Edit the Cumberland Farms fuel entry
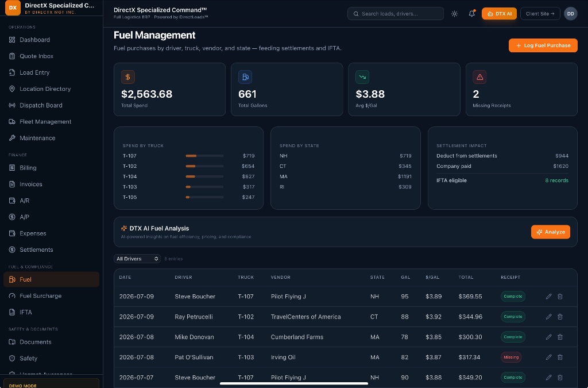Image resolution: width=588 pixels, height=388 pixels. [548, 337]
